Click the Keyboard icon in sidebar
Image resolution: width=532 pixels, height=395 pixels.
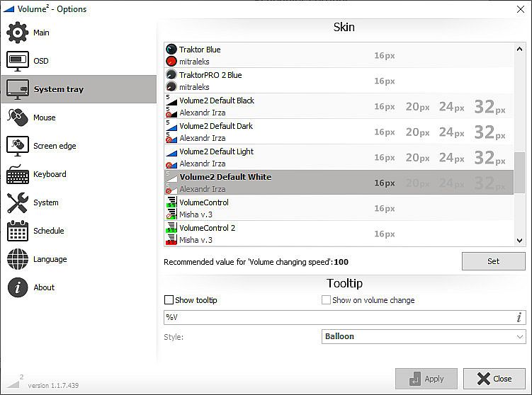(17, 174)
